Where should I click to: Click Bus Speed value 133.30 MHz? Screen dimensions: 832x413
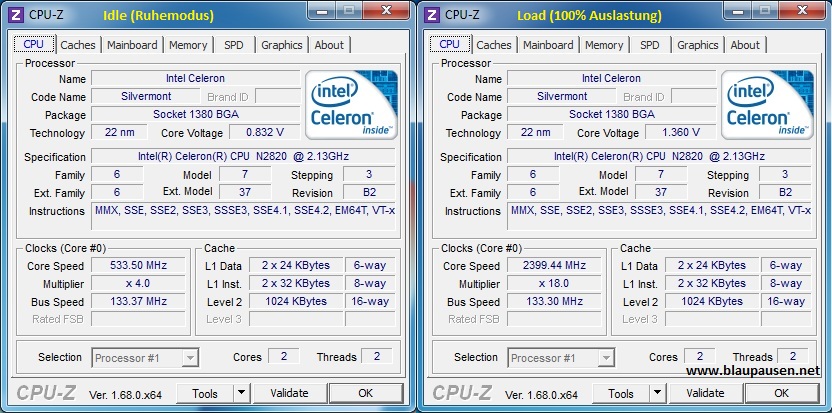click(554, 302)
